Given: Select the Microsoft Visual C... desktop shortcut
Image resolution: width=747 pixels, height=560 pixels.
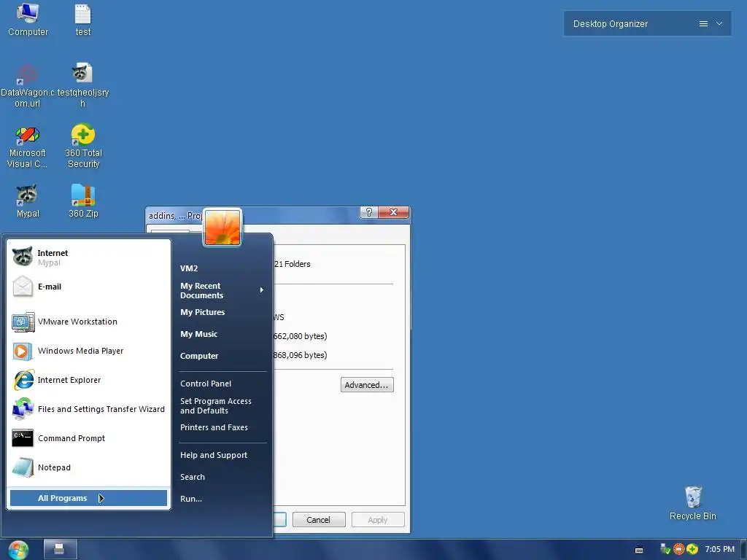Looking at the screenshot, I should click(x=27, y=147).
